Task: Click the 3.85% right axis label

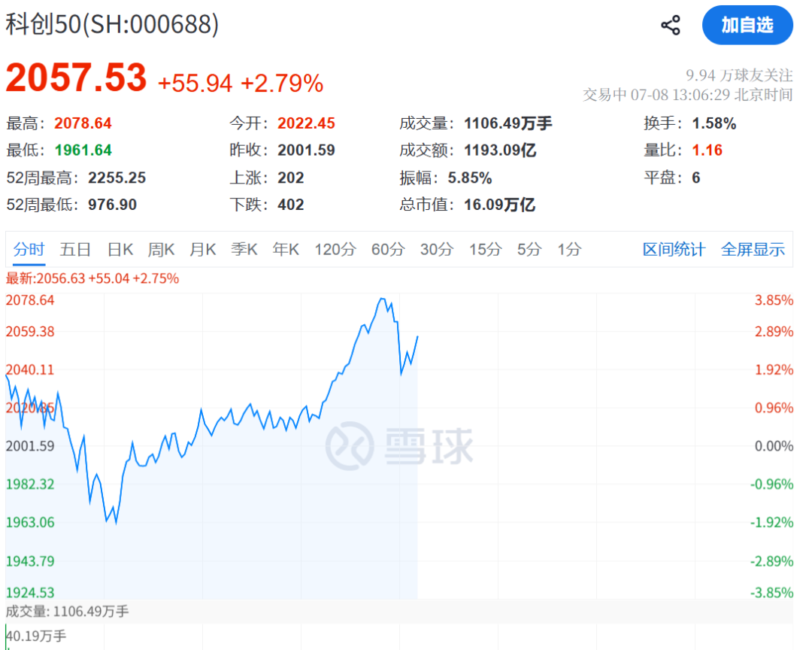Action: click(774, 300)
